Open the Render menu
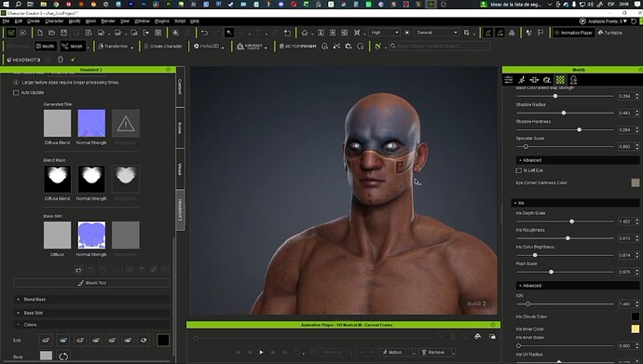This screenshot has height=364, width=643. 108,20
